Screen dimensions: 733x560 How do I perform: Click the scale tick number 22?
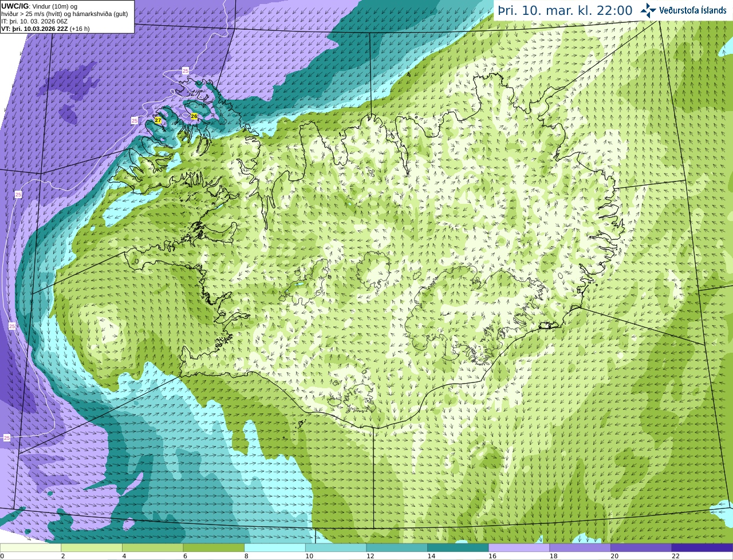point(676,556)
